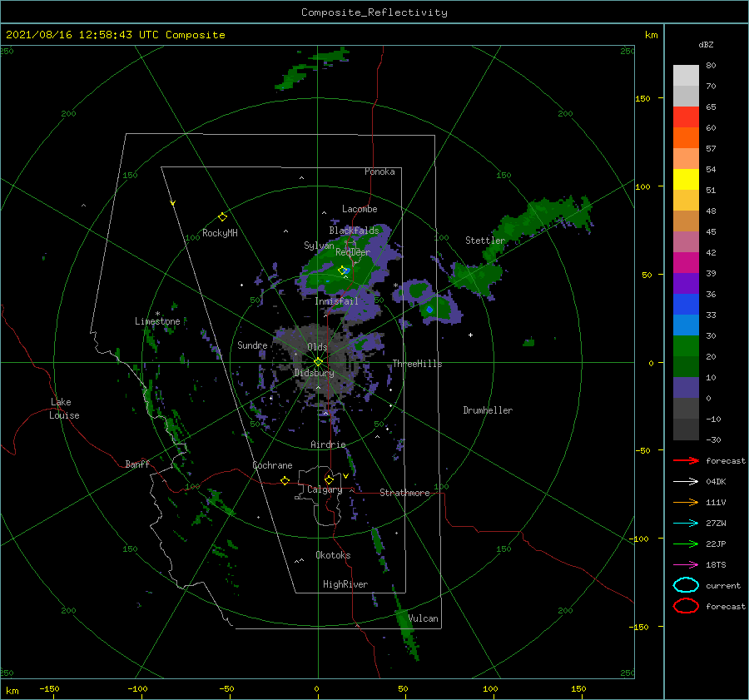Click the blue core dot in the cell west of Stettler
Viewport: 749px width, 700px height.
429,310
